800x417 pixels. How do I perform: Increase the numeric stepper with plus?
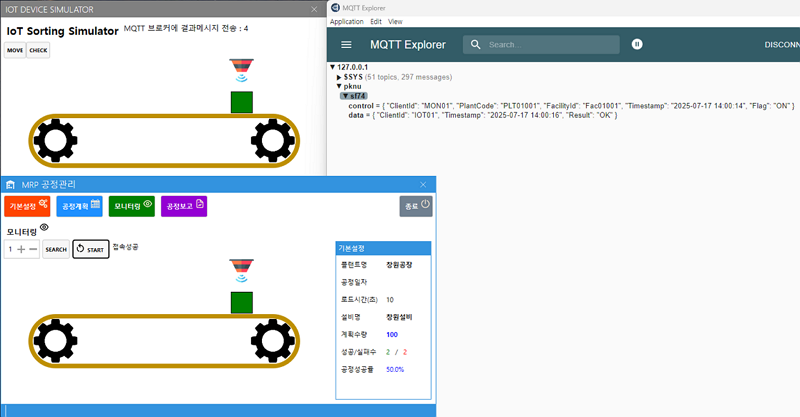tap(21, 249)
